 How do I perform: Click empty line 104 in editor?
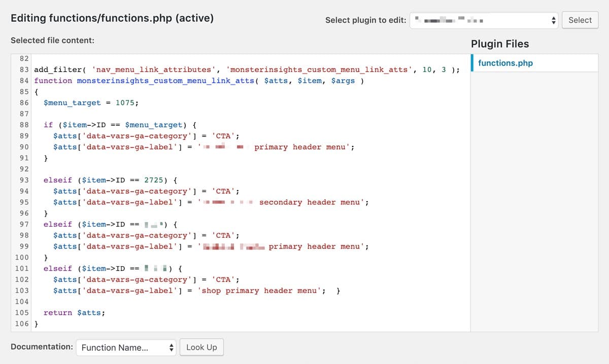[203, 302]
